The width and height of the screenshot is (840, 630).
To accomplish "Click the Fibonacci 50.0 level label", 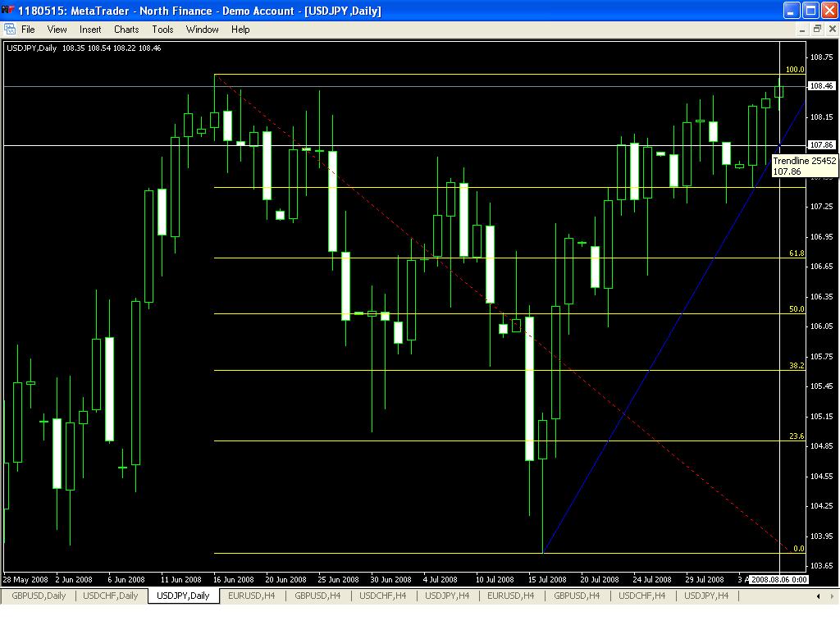I will [797, 309].
